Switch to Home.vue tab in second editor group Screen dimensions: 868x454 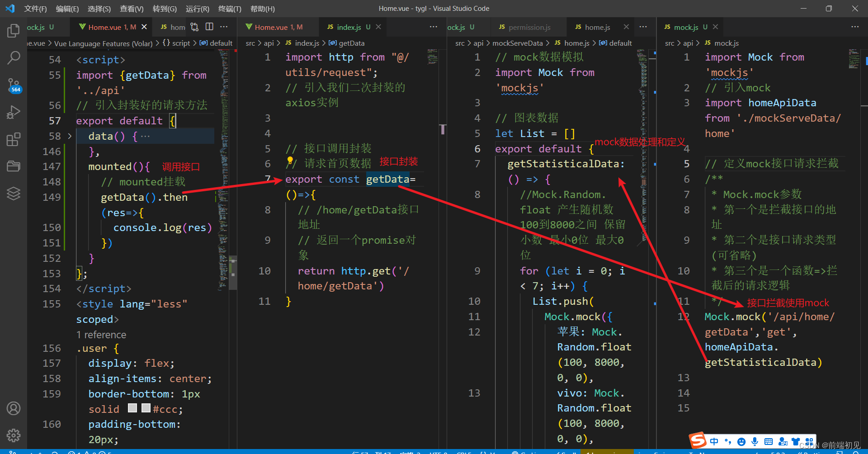pos(278,27)
